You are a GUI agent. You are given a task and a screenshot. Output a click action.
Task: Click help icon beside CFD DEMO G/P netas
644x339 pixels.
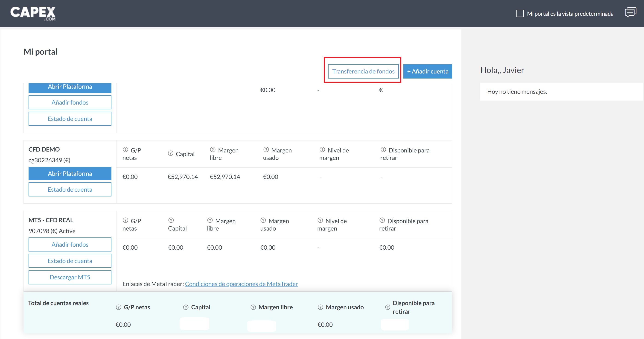pos(125,149)
